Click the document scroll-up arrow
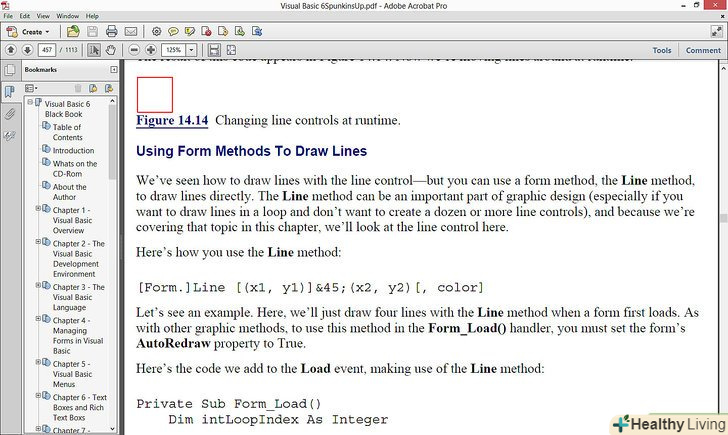 pos(723,68)
